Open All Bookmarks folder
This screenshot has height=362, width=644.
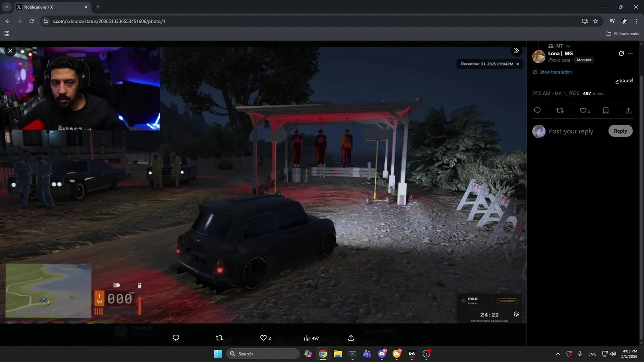point(622,34)
